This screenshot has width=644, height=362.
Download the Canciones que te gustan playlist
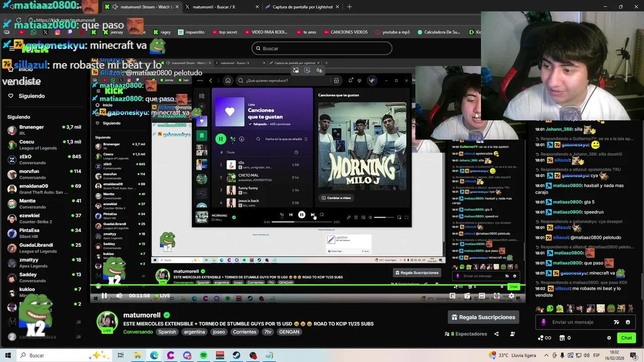point(242,139)
